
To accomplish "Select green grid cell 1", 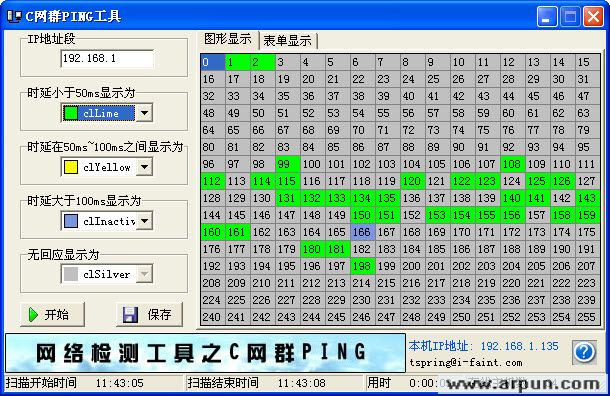I will [x=238, y=62].
